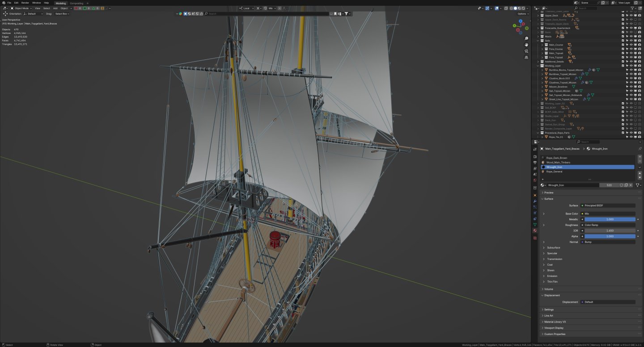644x347 pixels.
Task: Move material slot up arrow
Action: [x=640, y=173]
